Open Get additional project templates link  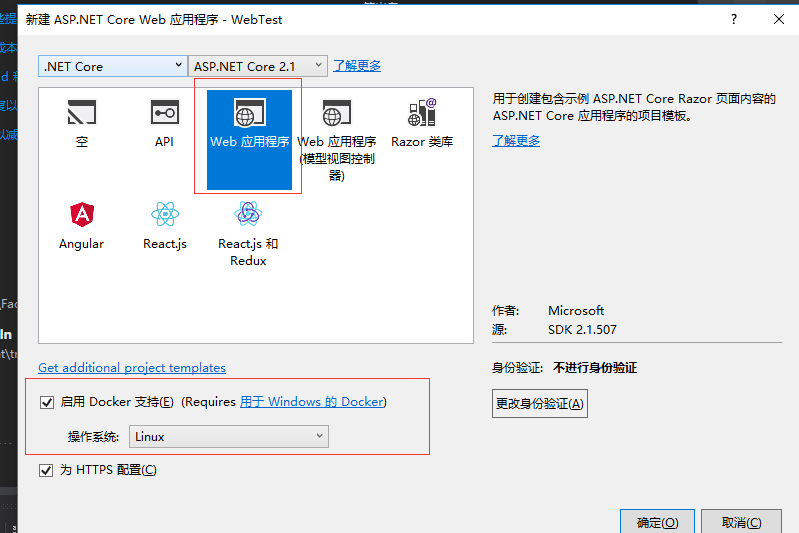(132, 367)
